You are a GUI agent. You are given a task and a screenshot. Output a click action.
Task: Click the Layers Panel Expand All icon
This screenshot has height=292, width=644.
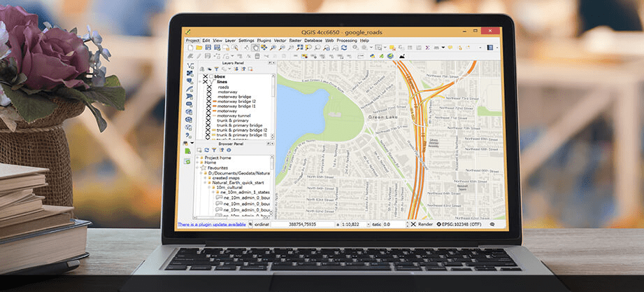(236, 69)
